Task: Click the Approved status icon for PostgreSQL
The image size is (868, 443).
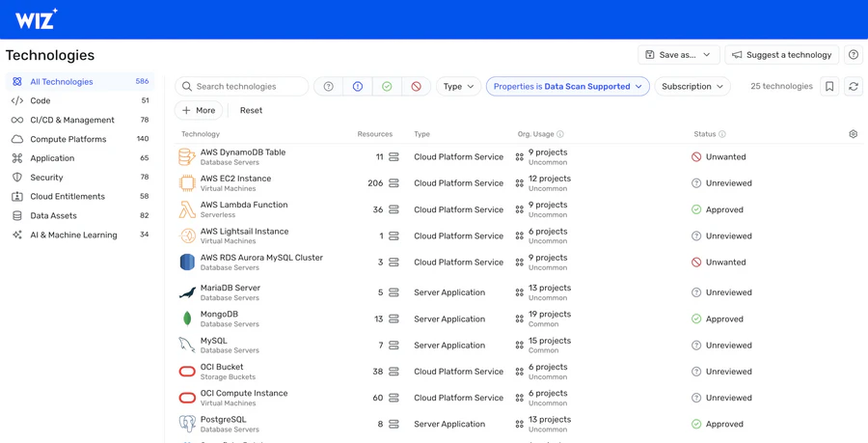Action: pos(696,424)
